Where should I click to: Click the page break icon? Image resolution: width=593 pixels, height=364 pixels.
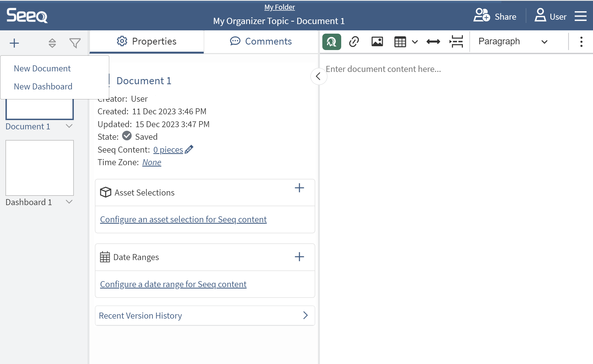[x=456, y=42]
